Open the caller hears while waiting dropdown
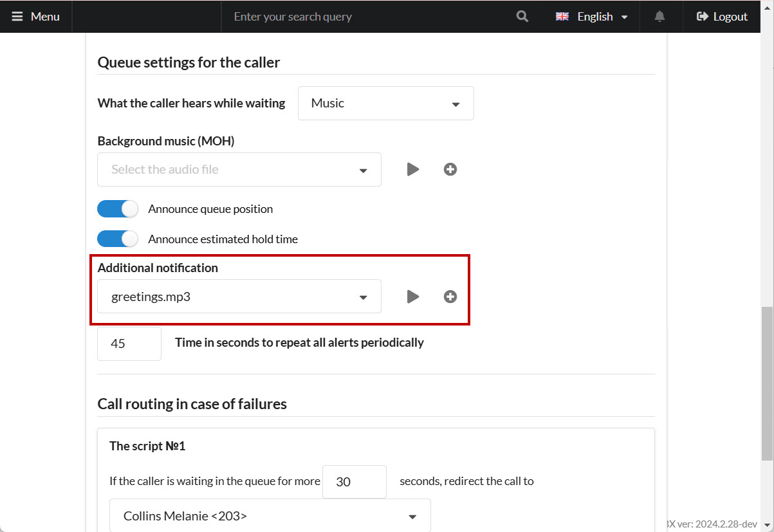 [385, 104]
